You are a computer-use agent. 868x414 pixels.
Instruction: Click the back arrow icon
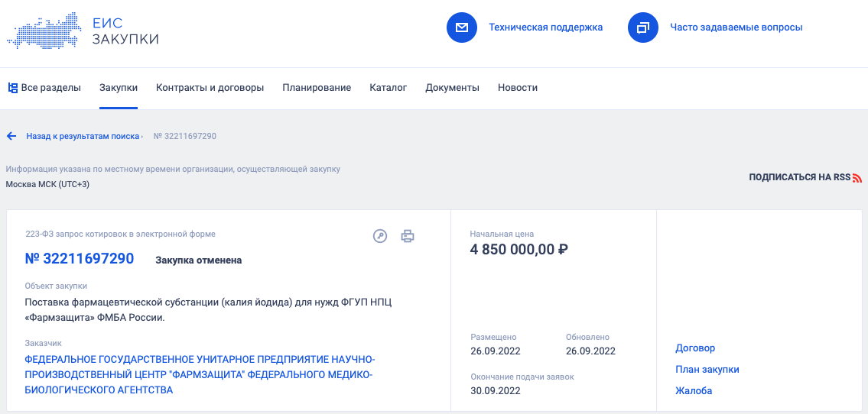pos(11,136)
